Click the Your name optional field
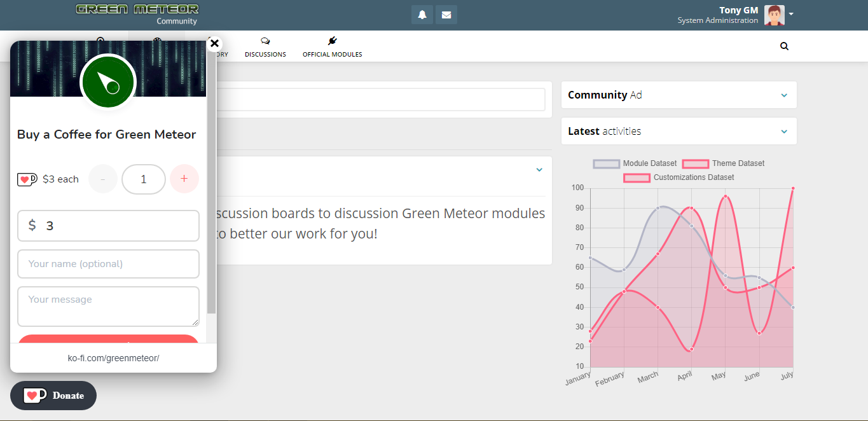Screen dimensions: 868x421 (x=108, y=264)
